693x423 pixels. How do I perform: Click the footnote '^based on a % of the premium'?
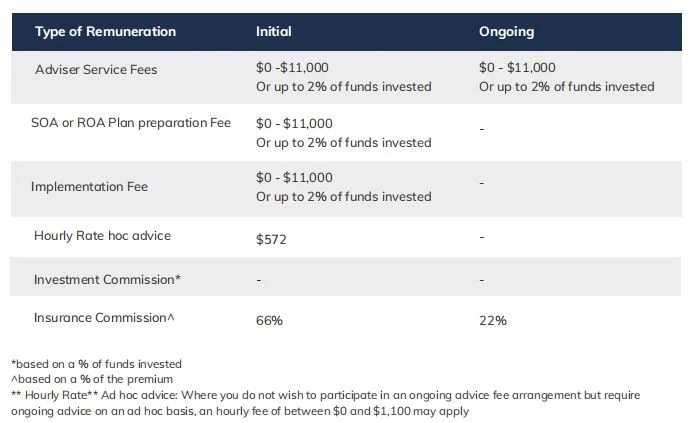92,379
